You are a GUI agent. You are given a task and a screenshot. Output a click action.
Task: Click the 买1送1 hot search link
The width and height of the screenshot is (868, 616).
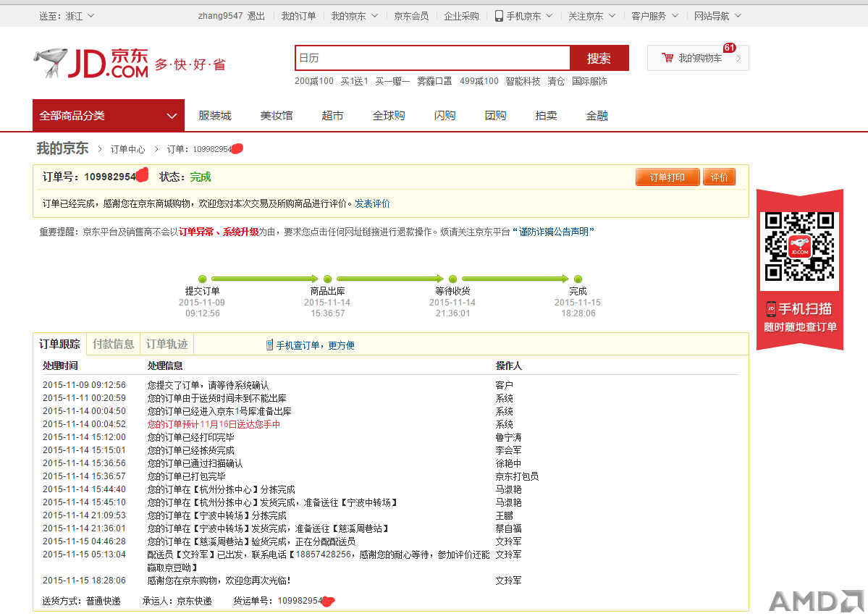354,81
